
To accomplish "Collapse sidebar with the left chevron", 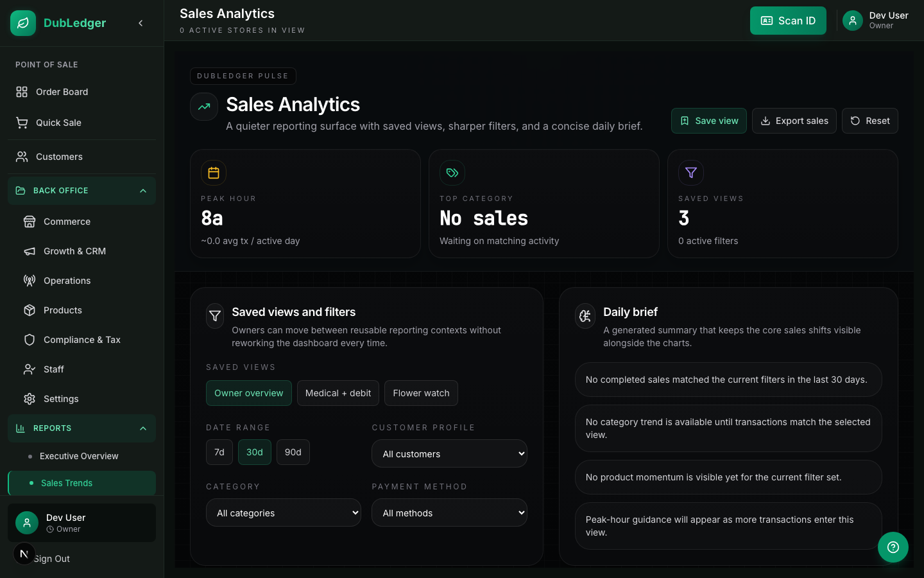I will tap(141, 23).
